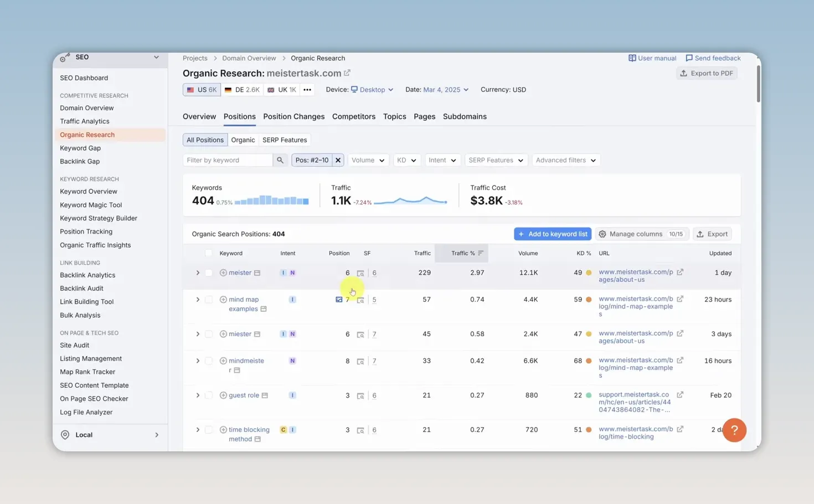Open the KD filter dropdown

pyautogui.click(x=406, y=160)
